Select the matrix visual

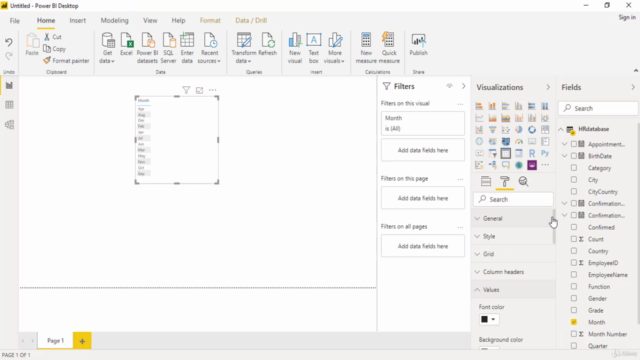(x=518, y=153)
